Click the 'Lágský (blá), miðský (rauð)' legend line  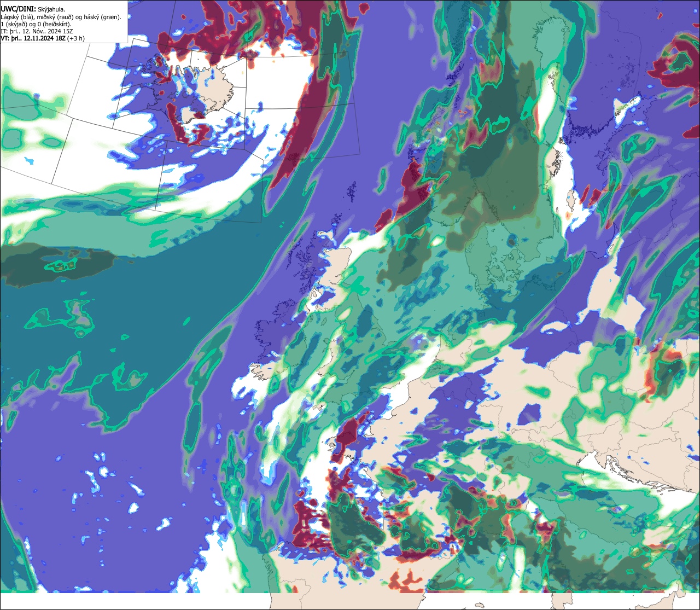pos(61,16)
